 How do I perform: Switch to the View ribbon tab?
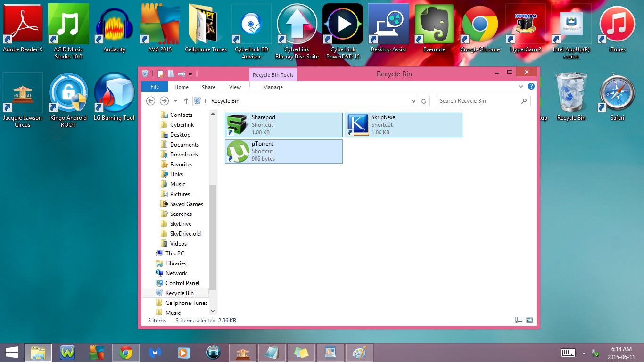pos(235,87)
